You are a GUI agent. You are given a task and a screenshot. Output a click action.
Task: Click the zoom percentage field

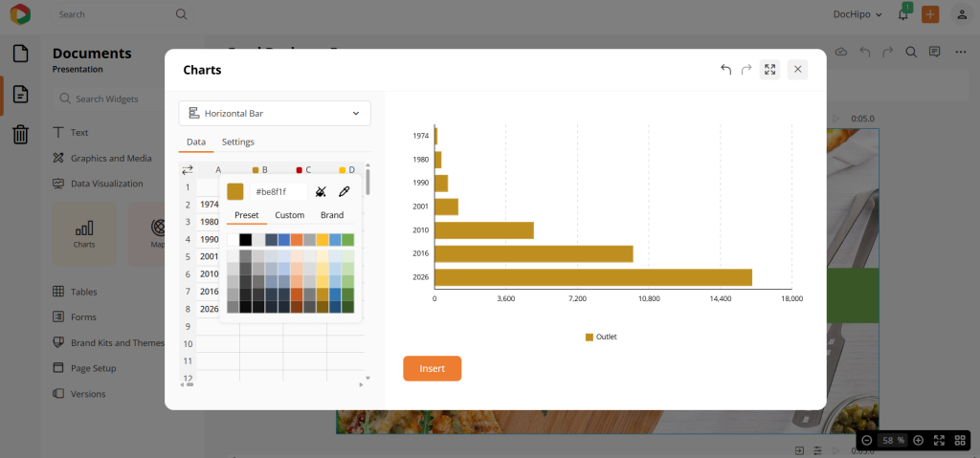pos(893,440)
